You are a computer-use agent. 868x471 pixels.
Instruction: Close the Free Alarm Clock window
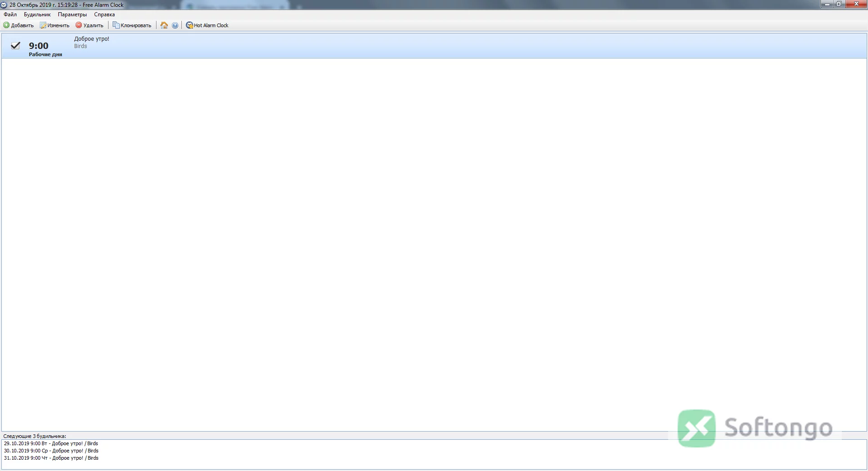click(856, 4)
